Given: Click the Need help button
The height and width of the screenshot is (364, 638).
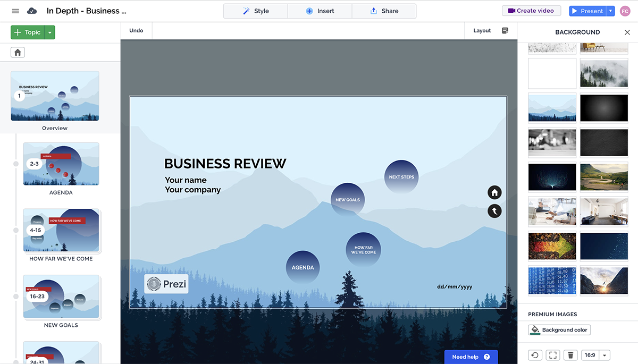Looking at the screenshot, I should (x=470, y=357).
